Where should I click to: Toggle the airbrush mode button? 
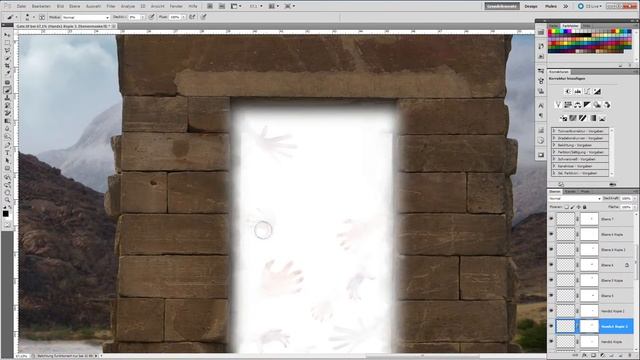[x=192, y=17]
